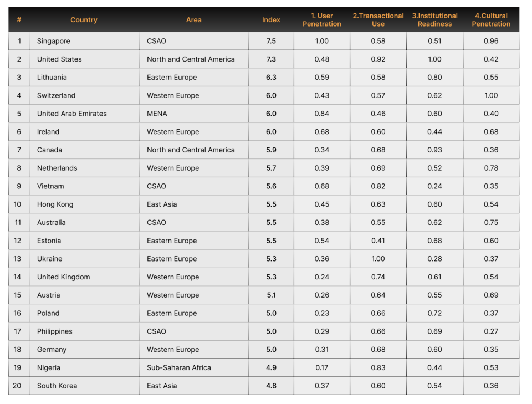Click the # rank column header
The height and width of the screenshot is (404, 532).
coord(19,20)
